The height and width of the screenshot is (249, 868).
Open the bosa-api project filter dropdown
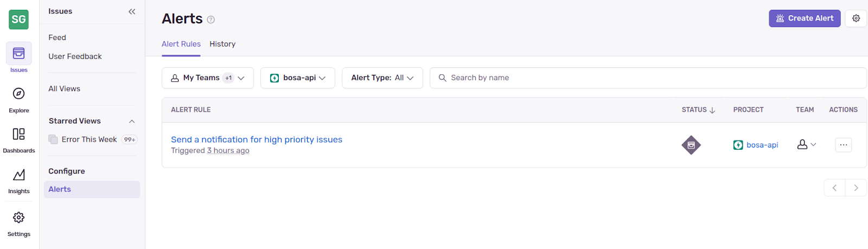(298, 78)
